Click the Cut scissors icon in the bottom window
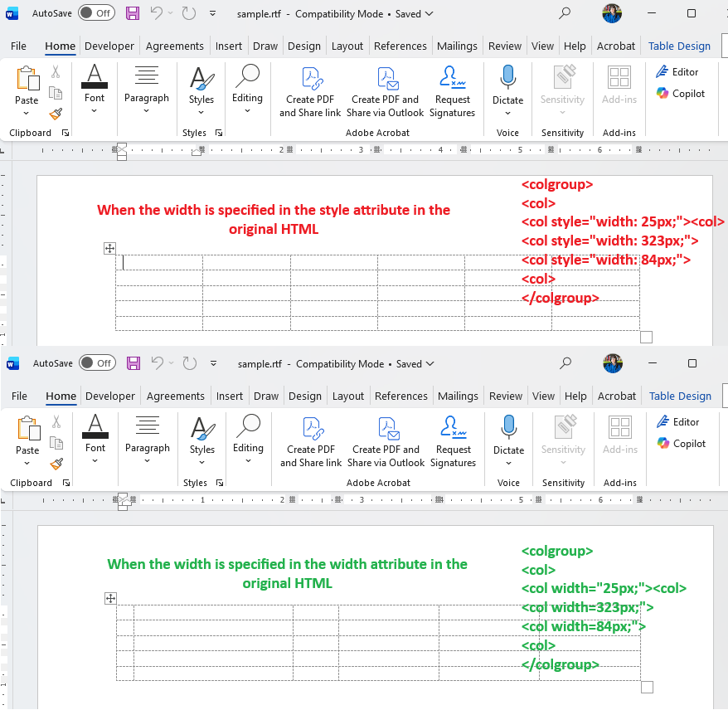This screenshot has height=710, width=728. [x=56, y=422]
